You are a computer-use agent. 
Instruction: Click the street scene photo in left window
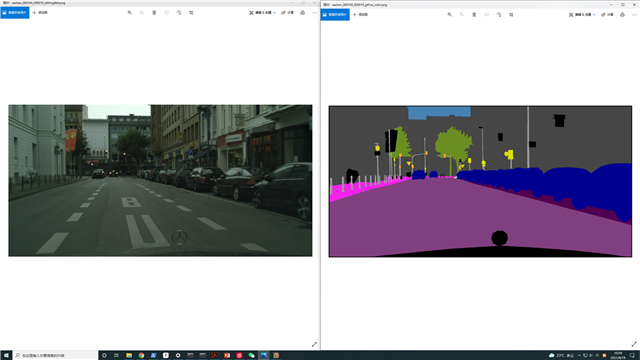click(160, 180)
